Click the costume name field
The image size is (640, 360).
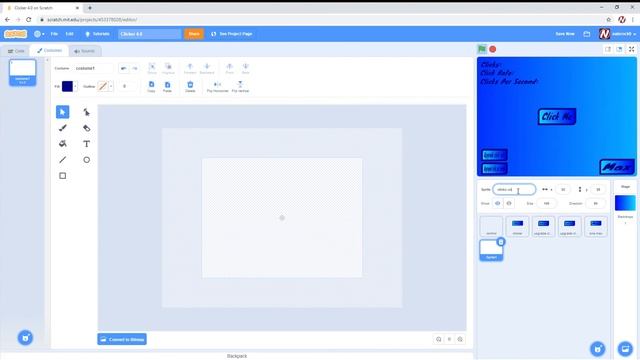(x=94, y=68)
